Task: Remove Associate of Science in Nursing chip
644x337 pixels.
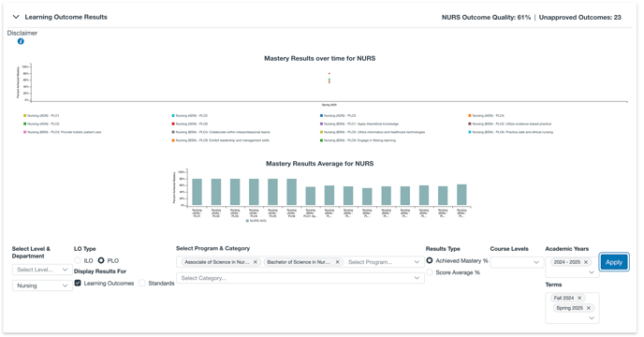Action: click(255, 262)
